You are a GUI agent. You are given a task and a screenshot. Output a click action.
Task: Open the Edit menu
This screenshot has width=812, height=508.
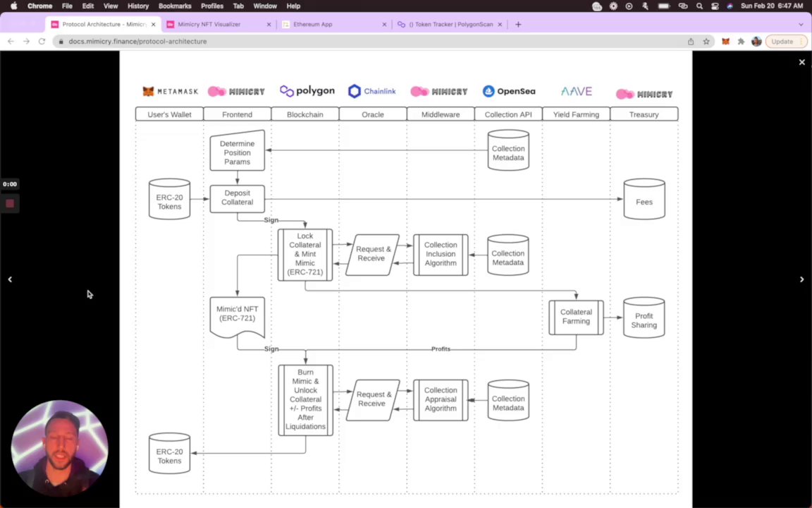click(x=88, y=6)
